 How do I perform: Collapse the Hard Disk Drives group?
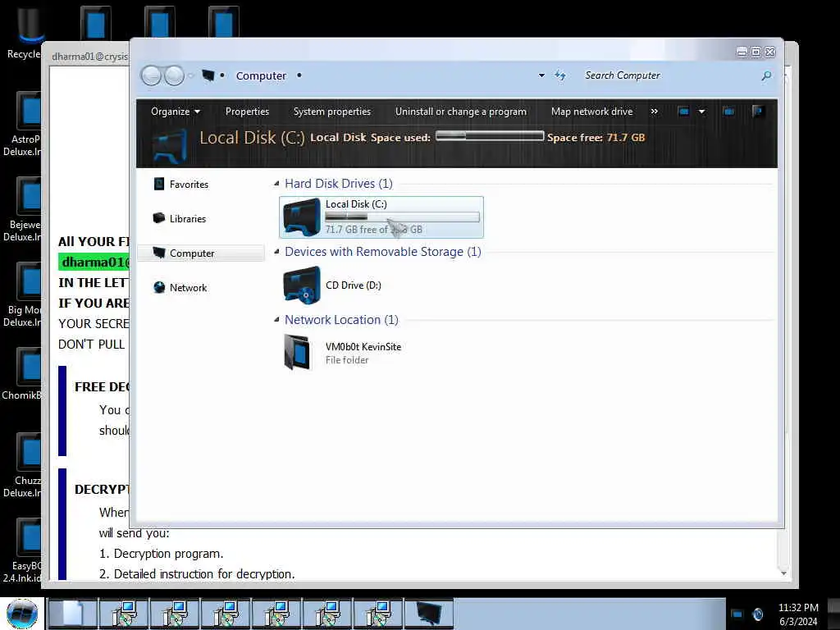click(276, 184)
